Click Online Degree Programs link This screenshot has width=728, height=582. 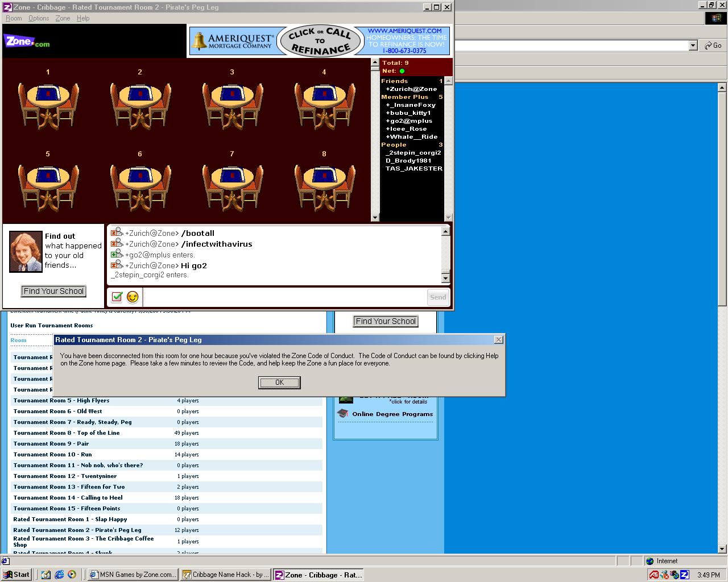click(392, 414)
